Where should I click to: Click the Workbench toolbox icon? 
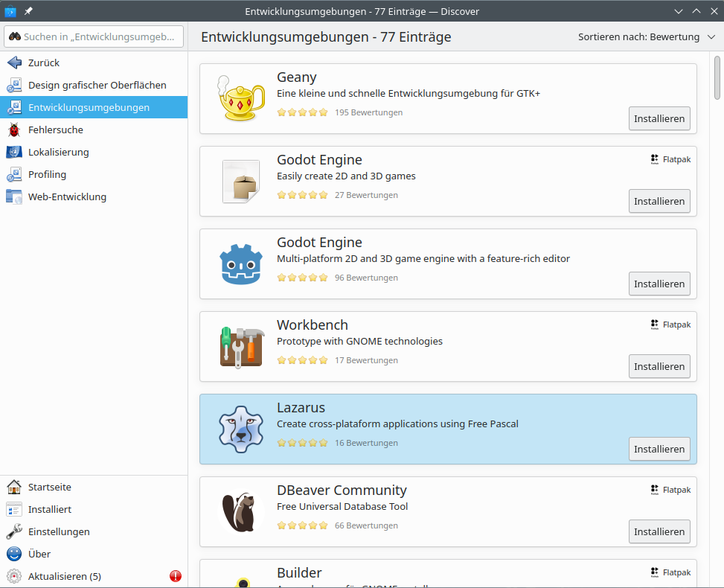pos(241,346)
